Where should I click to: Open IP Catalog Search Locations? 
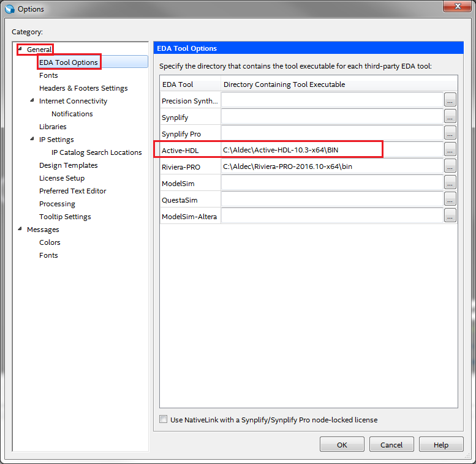click(97, 152)
